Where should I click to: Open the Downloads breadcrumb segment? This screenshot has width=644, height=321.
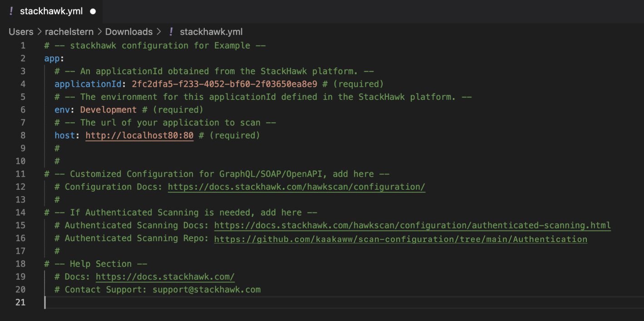coord(129,32)
